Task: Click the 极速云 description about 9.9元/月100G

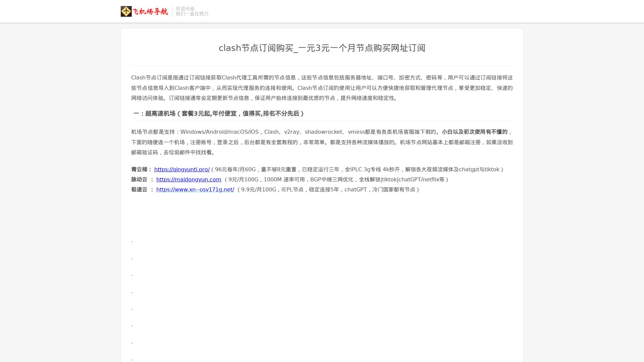Action: [328, 190]
